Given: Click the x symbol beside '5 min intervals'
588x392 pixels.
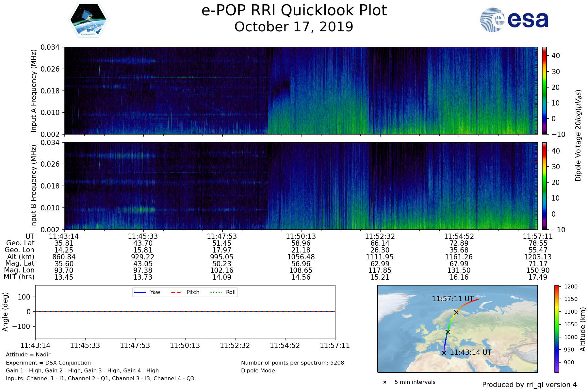Looking at the screenshot, I should click(385, 382).
